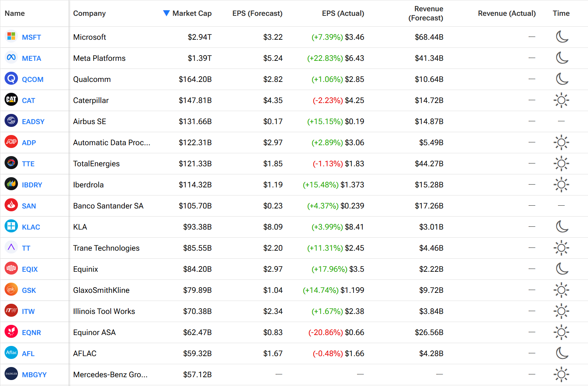Sort by the Company column header
Screen dimensions: 588x386
click(x=89, y=13)
